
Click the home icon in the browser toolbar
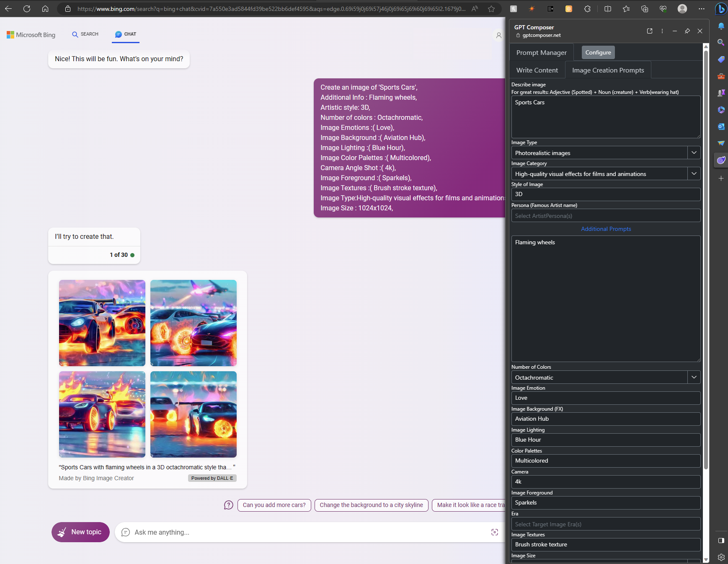click(x=45, y=9)
